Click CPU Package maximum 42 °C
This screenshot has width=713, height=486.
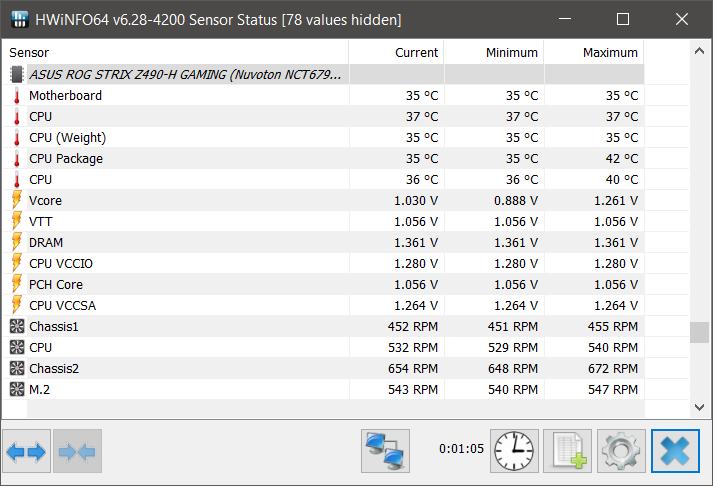pos(622,159)
